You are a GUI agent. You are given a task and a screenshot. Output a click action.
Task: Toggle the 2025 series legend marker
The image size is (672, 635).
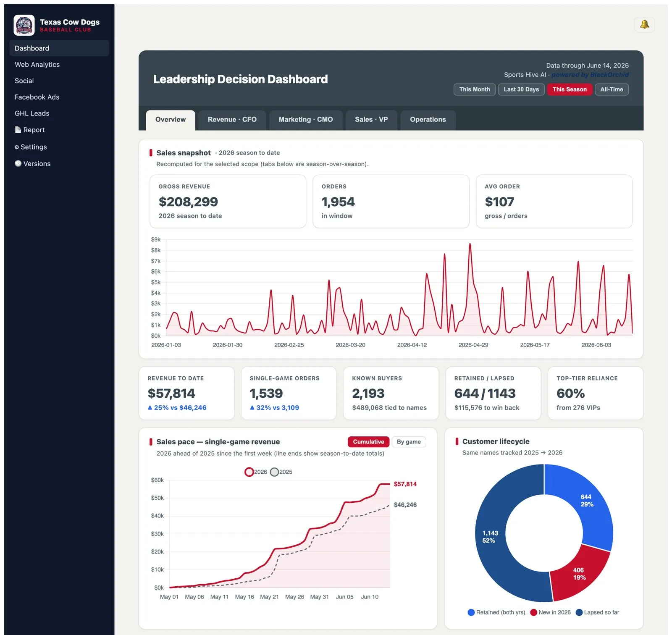point(274,472)
